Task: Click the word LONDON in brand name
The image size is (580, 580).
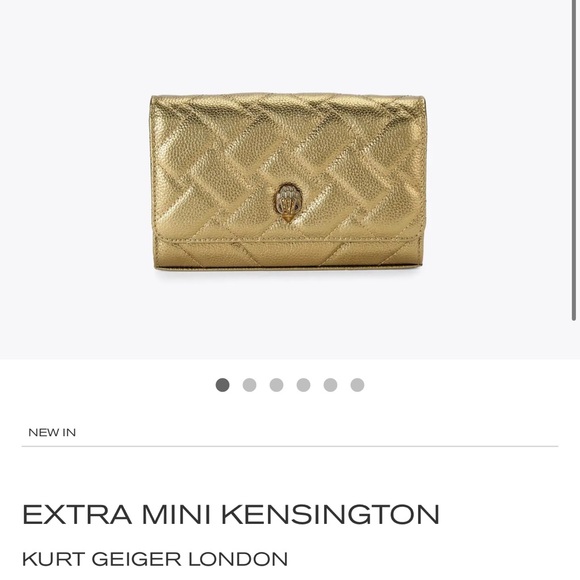Action: 238,559
